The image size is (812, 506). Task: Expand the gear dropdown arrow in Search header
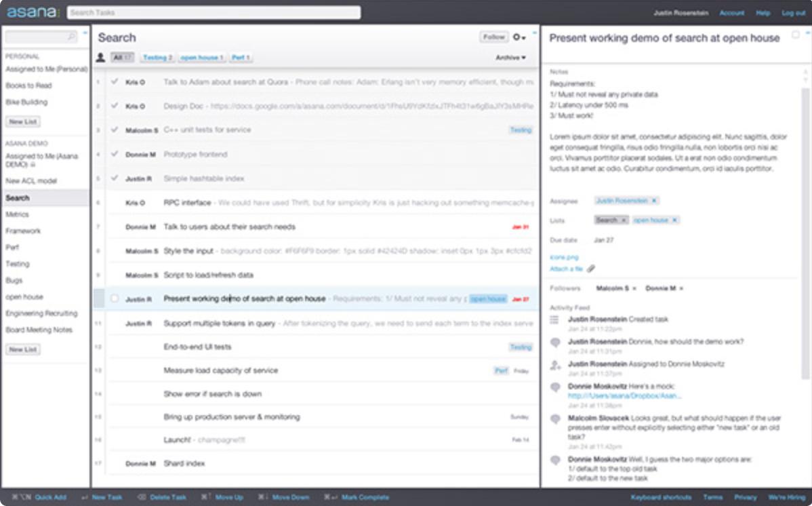pyautogui.click(x=523, y=38)
